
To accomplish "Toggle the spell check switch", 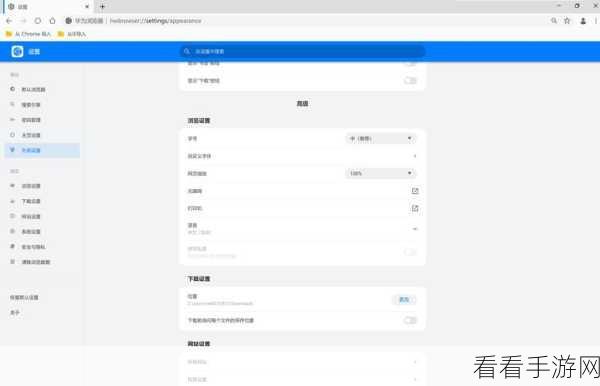I will [410, 252].
